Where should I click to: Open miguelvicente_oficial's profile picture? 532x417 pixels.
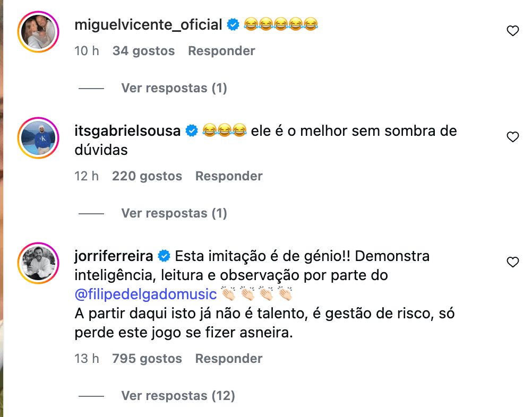click(x=37, y=32)
